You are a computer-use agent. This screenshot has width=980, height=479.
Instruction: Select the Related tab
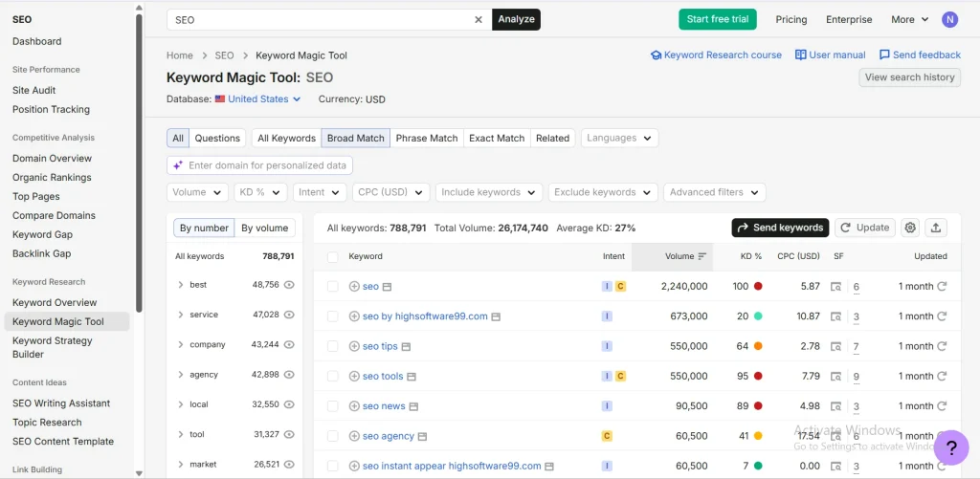click(x=552, y=138)
